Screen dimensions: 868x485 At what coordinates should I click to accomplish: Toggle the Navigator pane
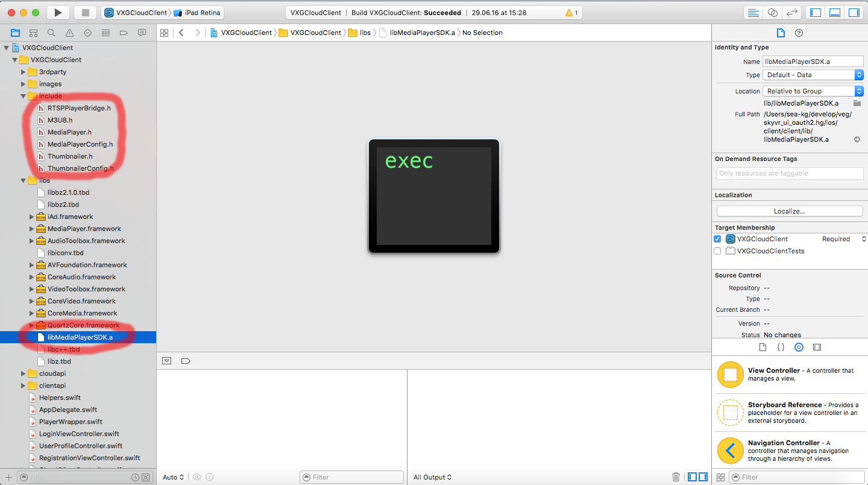coord(816,13)
